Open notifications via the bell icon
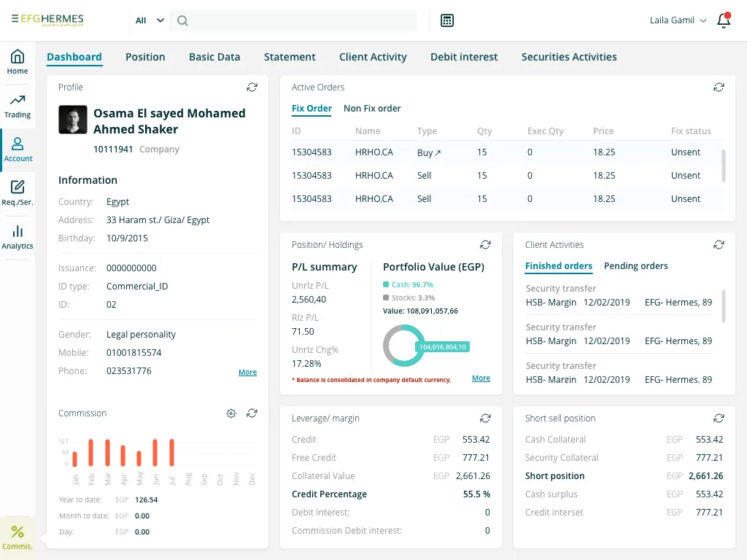The image size is (747, 560). point(724,20)
